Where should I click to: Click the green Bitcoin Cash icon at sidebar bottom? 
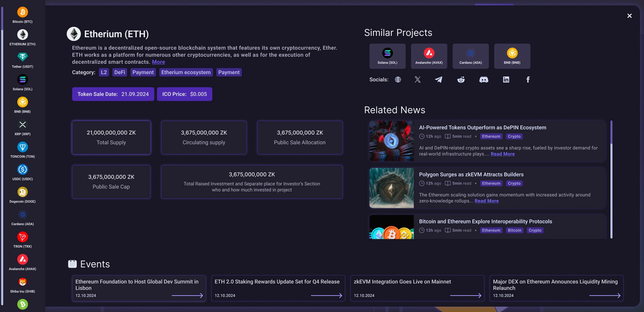[22, 305]
